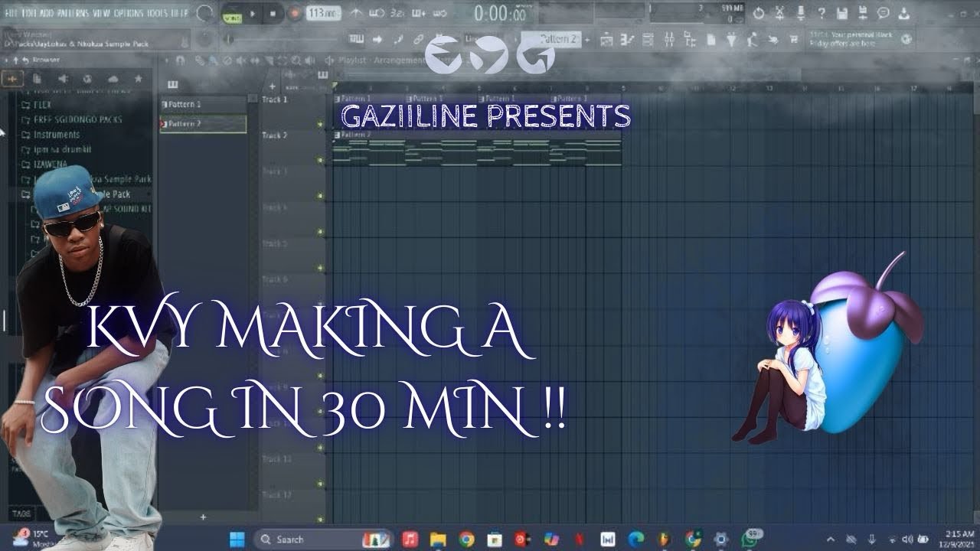Click the download tray icon
Image resolution: width=980 pixels, height=551 pixels.
point(904,13)
